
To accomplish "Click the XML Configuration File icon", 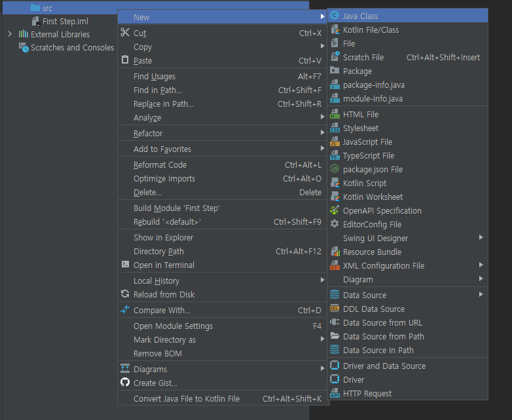I will click(x=335, y=265).
